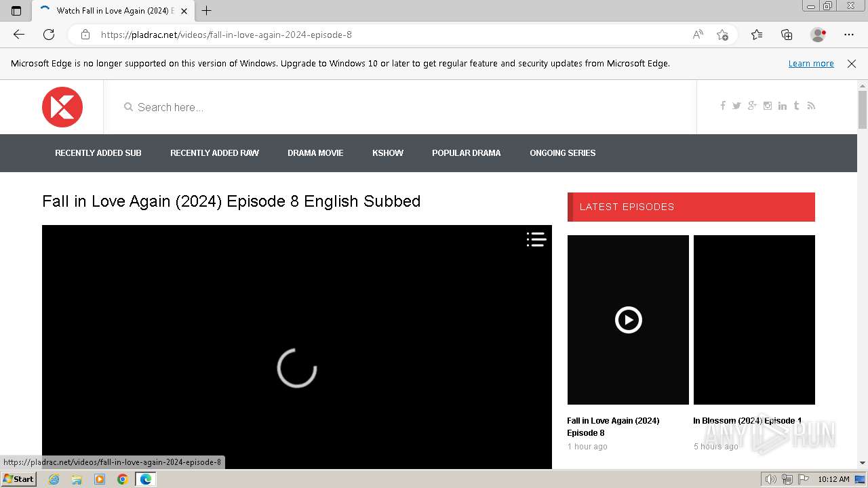
Task: Open the Collections panel
Action: [x=787, y=35]
